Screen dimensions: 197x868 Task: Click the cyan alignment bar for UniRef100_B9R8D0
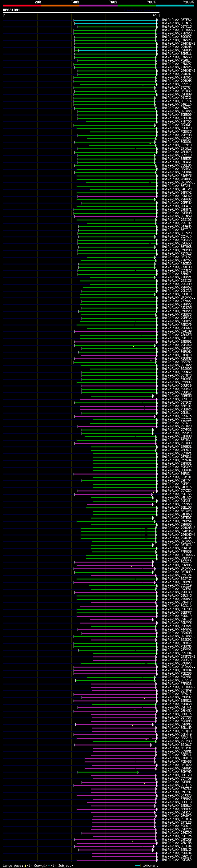(118, 50)
